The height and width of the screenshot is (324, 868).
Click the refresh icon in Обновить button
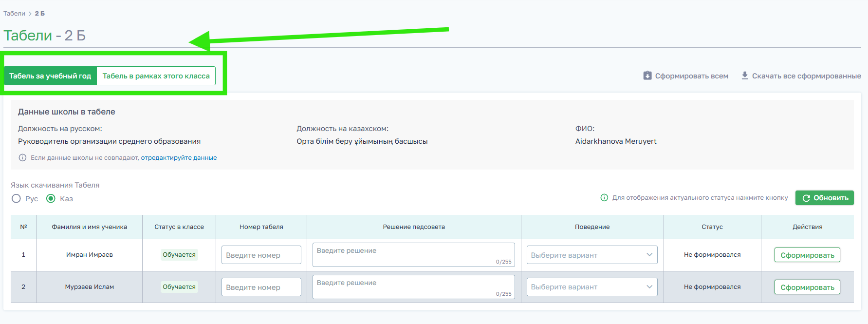806,198
